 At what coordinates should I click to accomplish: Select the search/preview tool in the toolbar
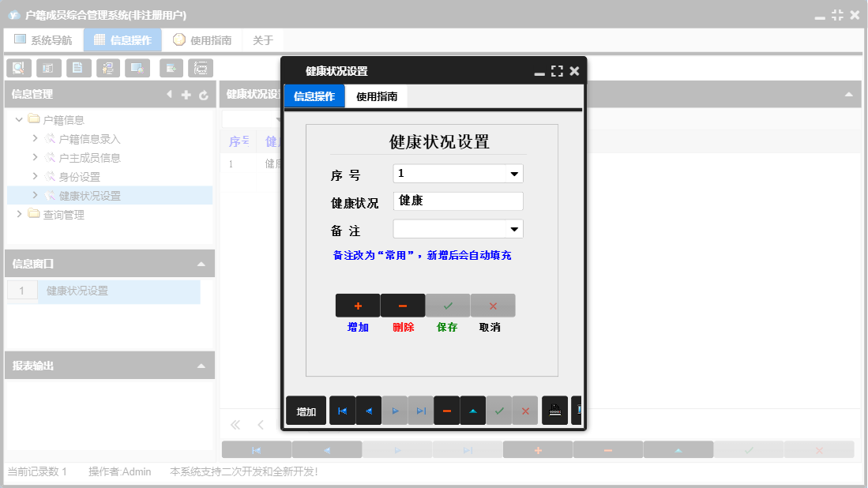(18, 68)
